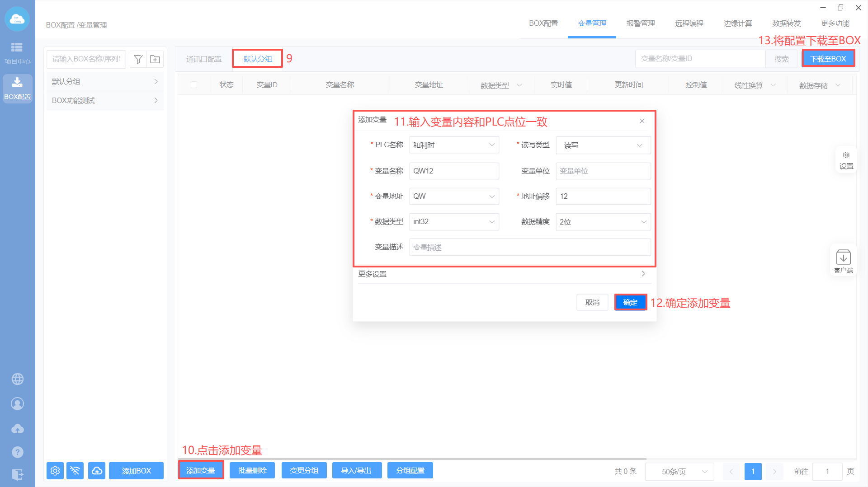Open the client download icon on right

coord(843,260)
